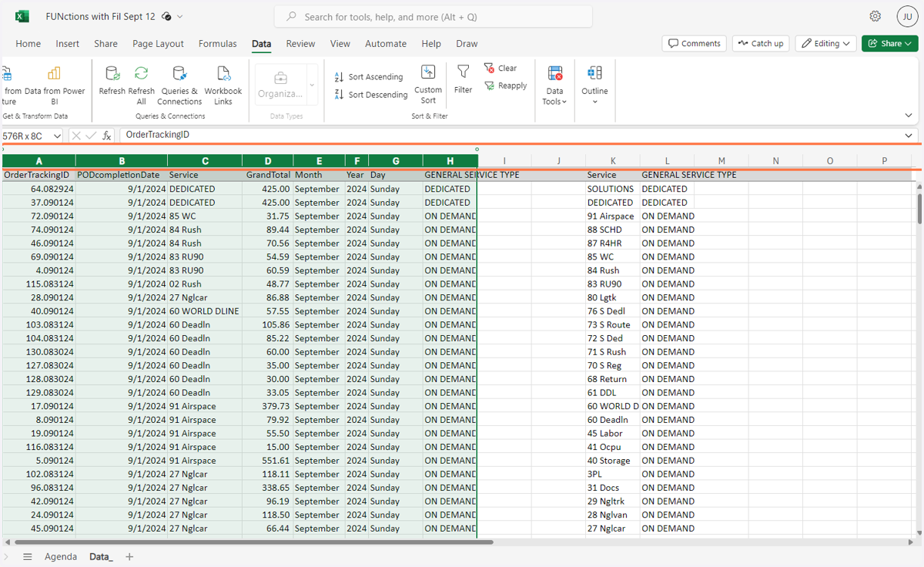Image resolution: width=924 pixels, height=567 pixels.
Task: Click the search box for tools
Action: point(434,16)
